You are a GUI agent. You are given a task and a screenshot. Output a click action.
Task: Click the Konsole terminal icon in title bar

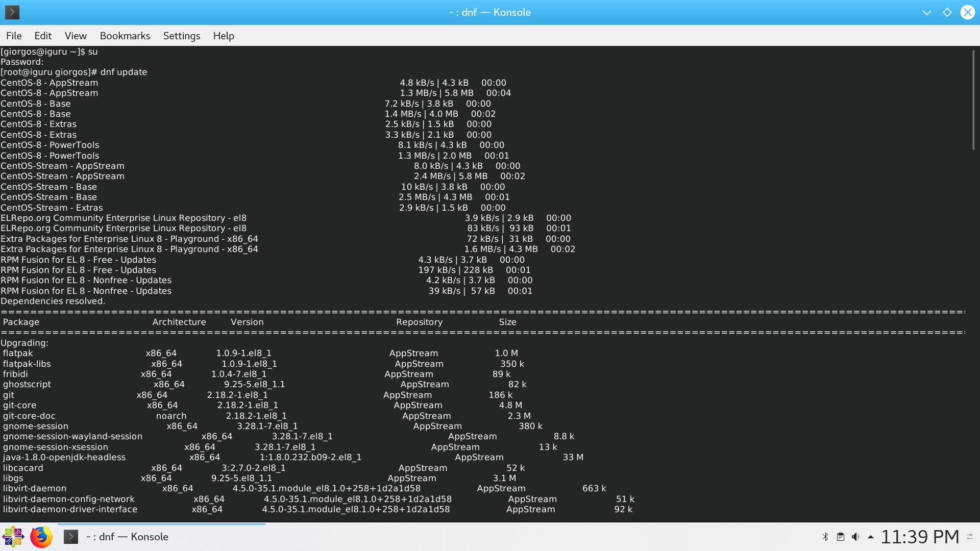pos(12,12)
